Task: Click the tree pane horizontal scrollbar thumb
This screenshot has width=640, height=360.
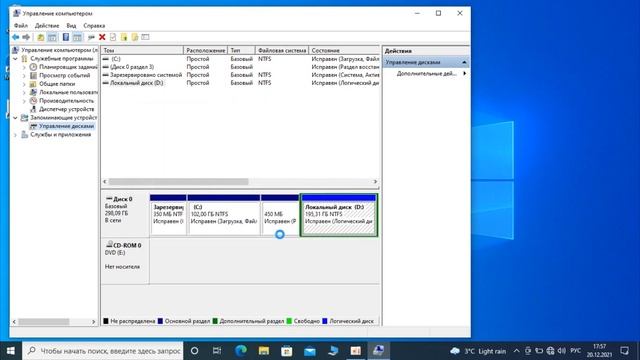Action: [44, 322]
